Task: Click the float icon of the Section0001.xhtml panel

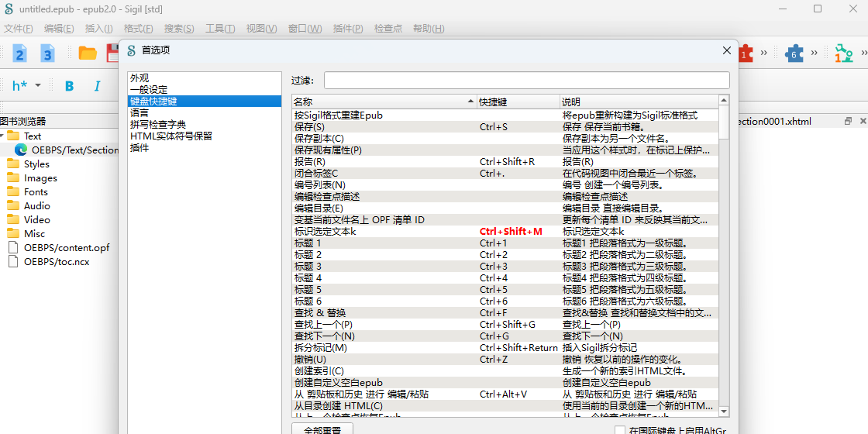Action: [x=848, y=121]
